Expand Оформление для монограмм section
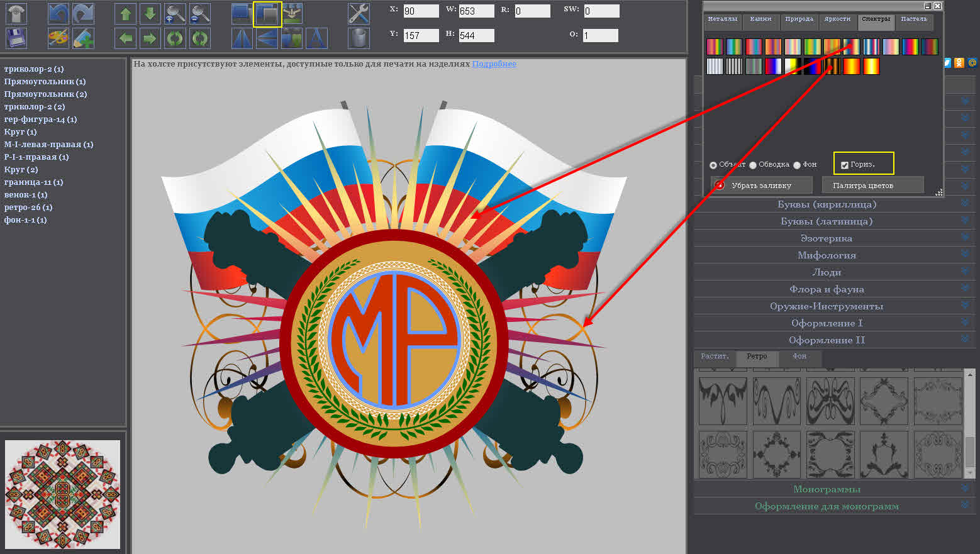 point(834,506)
